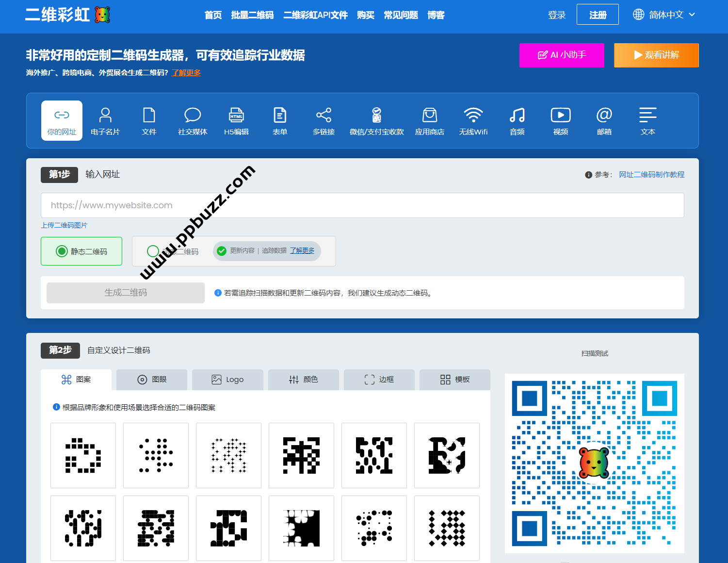The image size is (728, 563).
Task: Click the 登录 login link
Action: [557, 15]
